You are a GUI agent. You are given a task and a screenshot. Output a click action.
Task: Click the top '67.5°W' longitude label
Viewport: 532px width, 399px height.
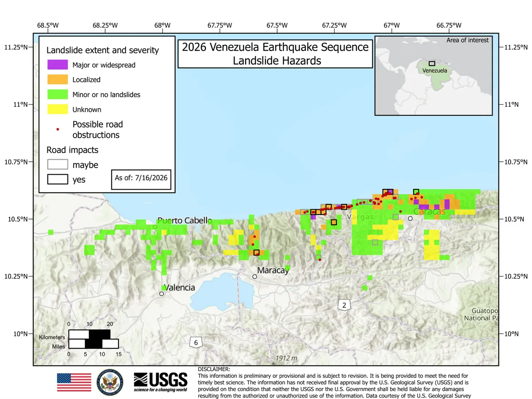277,25
